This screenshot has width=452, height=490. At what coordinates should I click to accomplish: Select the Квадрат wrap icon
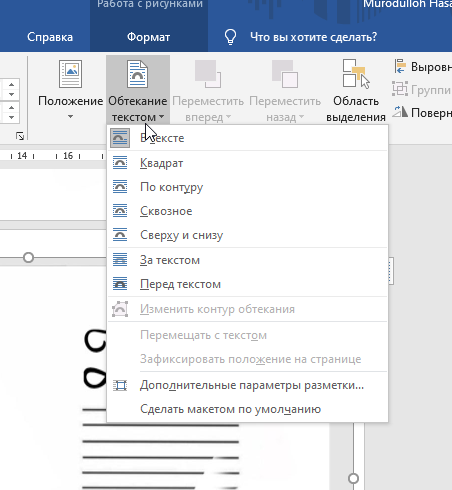point(120,163)
